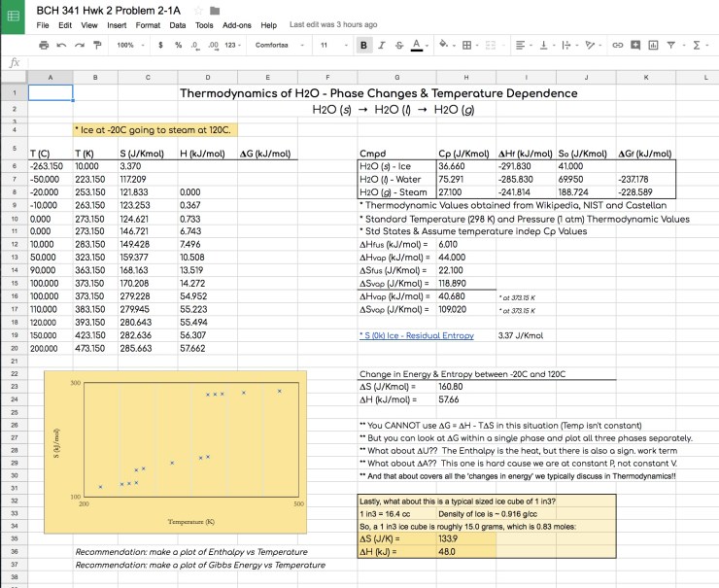Format the cell as currency
This screenshot has width=719, height=588.
[160, 45]
